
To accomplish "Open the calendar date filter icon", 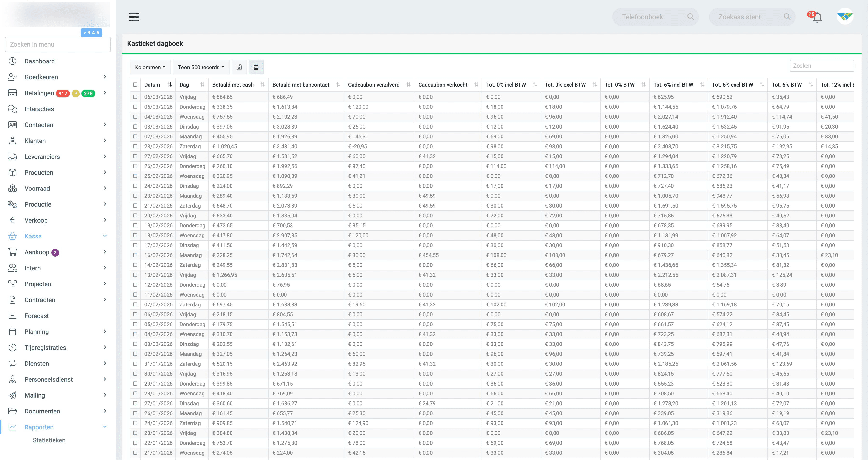I will 256,67.
